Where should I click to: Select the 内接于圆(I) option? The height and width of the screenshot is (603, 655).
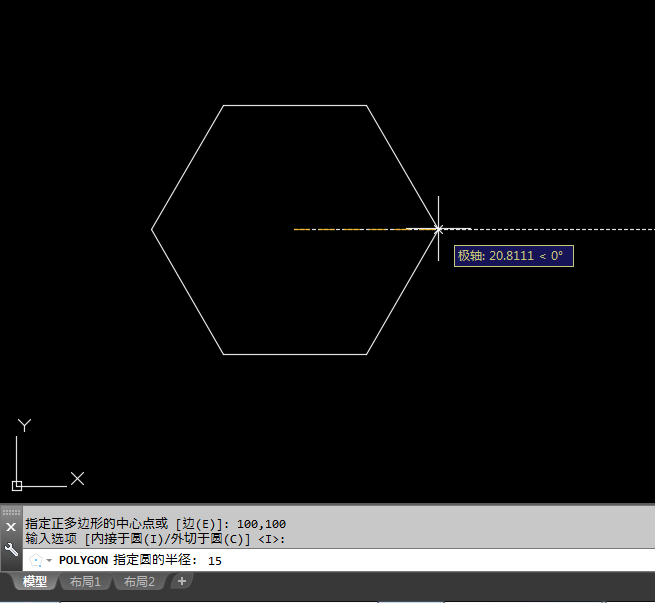pyautogui.click(x=127, y=539)
